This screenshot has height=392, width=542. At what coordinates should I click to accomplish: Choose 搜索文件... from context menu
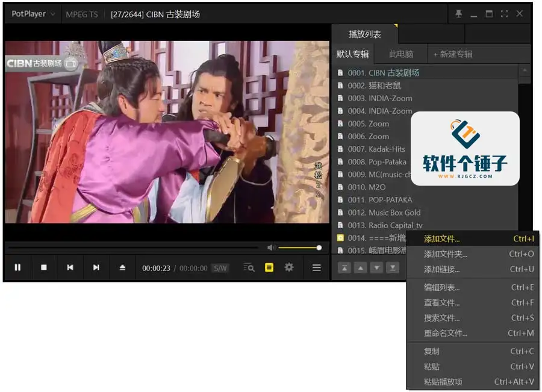point(473,318)
